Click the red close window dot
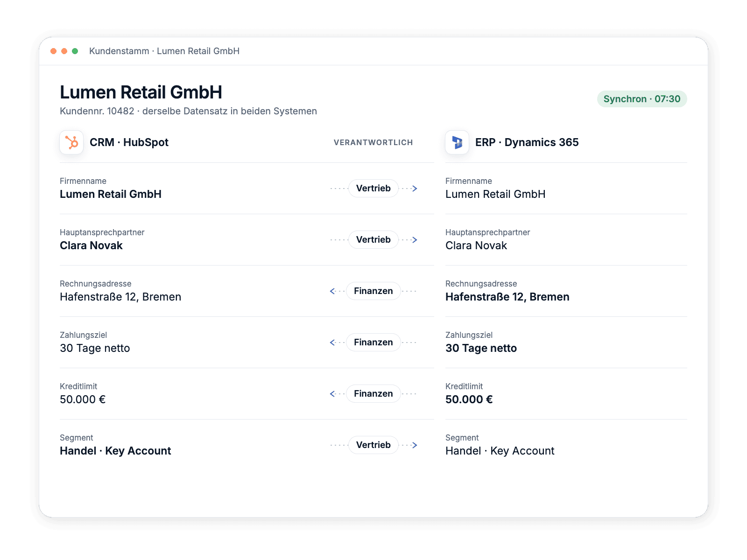The width and height of the screenshot is (747, 560). coord(53,51)
